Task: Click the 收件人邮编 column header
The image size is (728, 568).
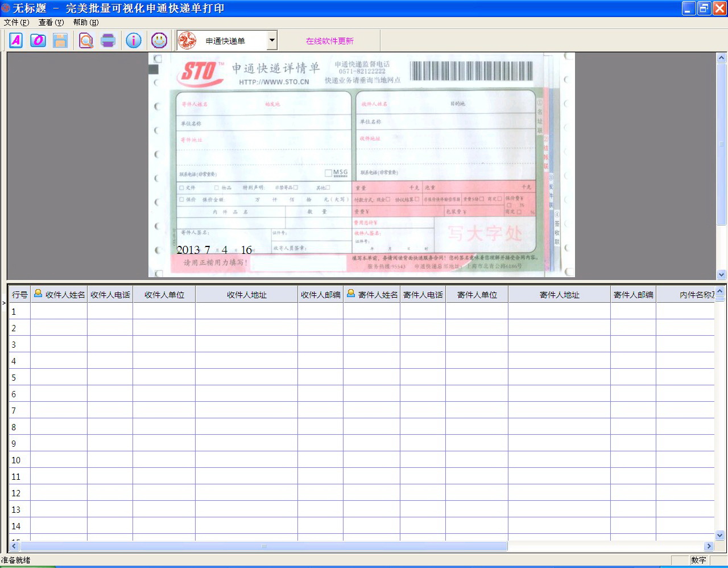Action: coord(321,295)
